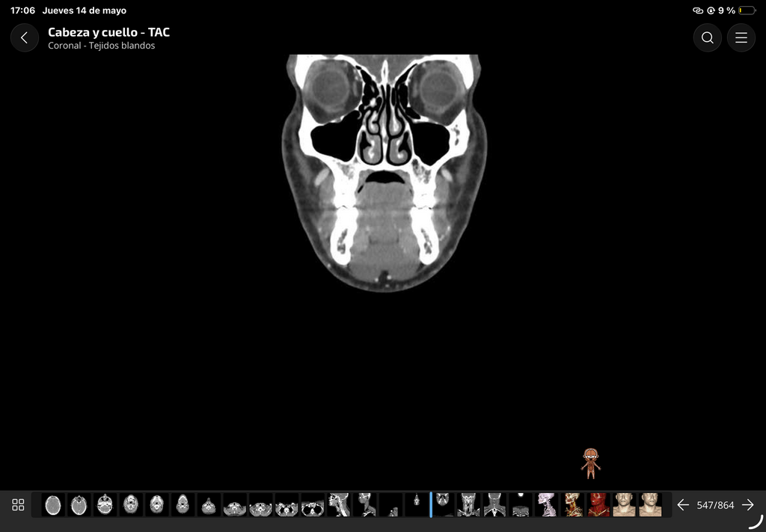The width and height of the screenshot is (766, 532).
Task: Select the first axial brain thumbnail
Action: 53,505
